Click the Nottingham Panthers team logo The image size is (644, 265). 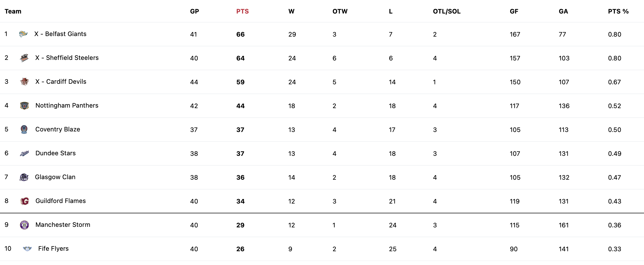[x=24, y=105]
